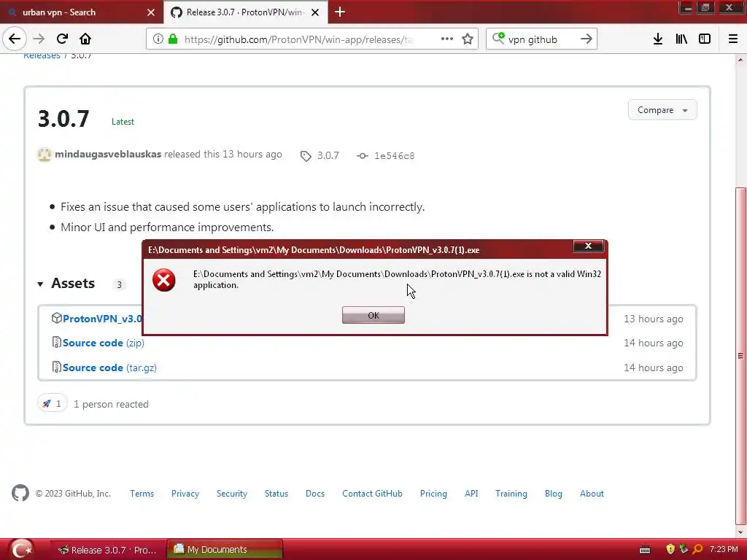
Task: Open page actions three-dot menu
Action: (x=447, y=39)
